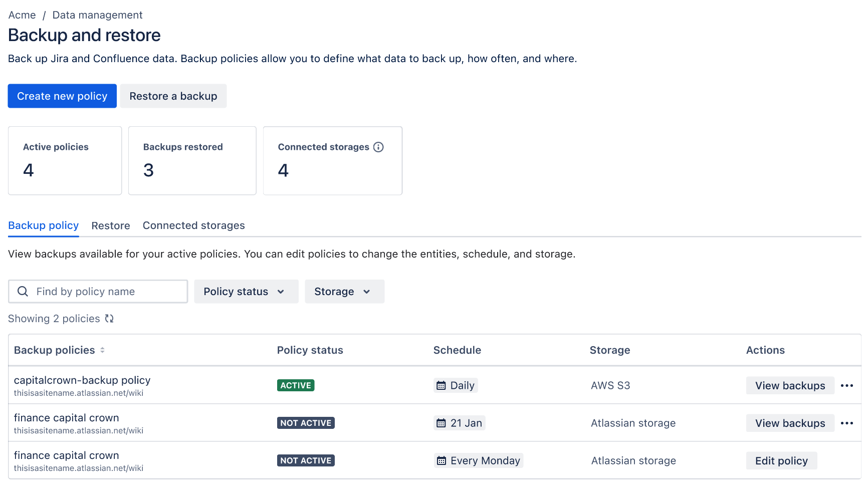
Task: Click the info icon beside Connected storages
Action: pos(379,147)
